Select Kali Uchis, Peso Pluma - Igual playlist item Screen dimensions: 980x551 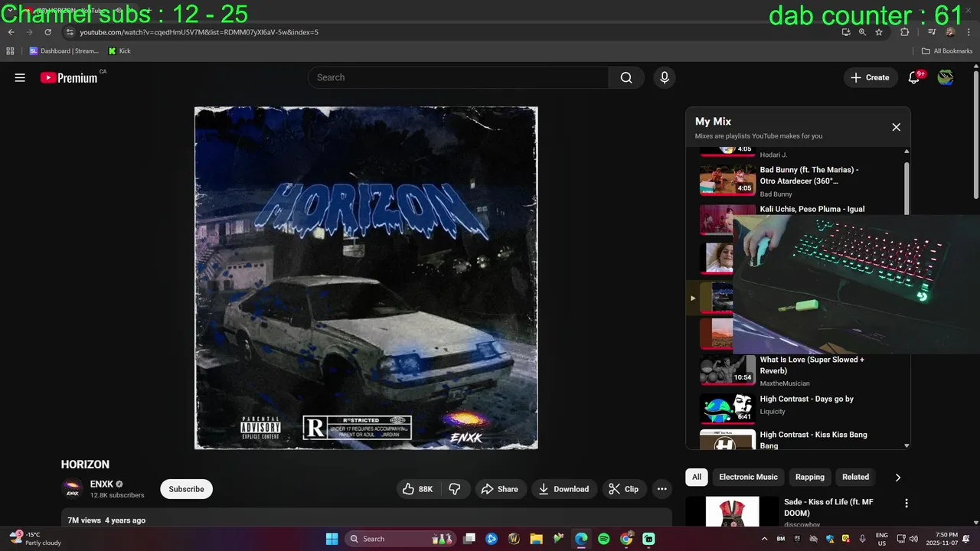click(812, 209)
